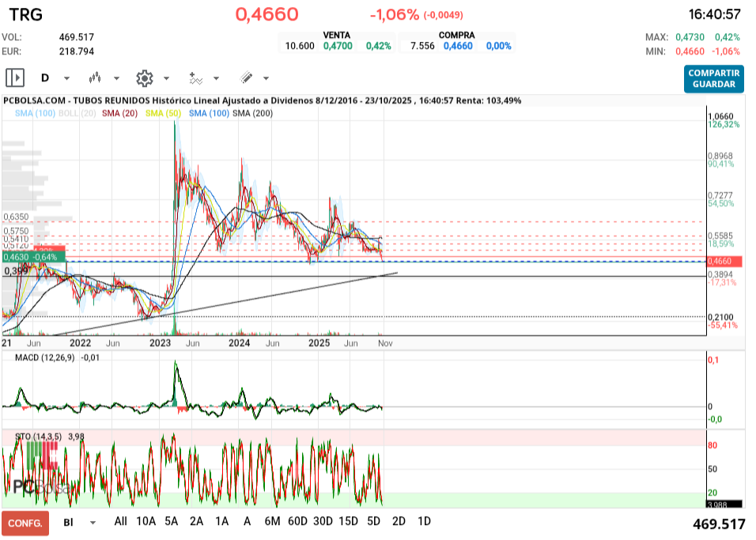Expand the arrow beside the gear icon
Viewport: 756px width, 540px height.
click(x=166, y=78)
